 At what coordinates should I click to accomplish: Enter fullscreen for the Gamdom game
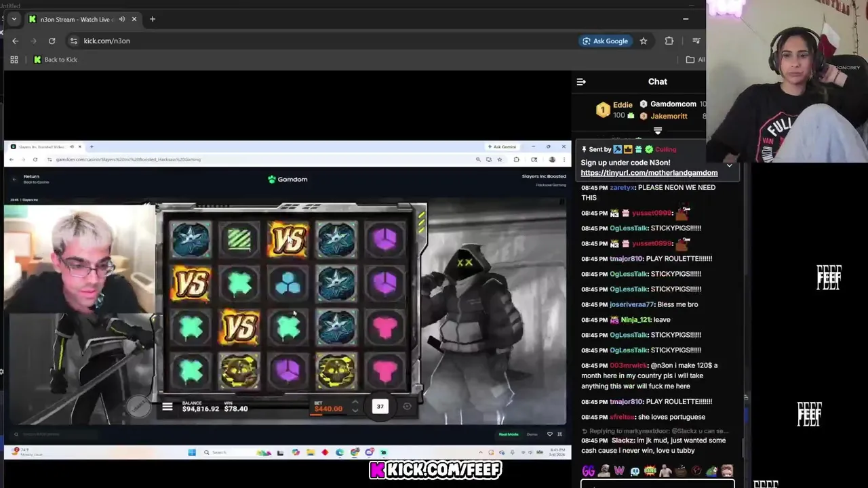click(x=559, y=434)
